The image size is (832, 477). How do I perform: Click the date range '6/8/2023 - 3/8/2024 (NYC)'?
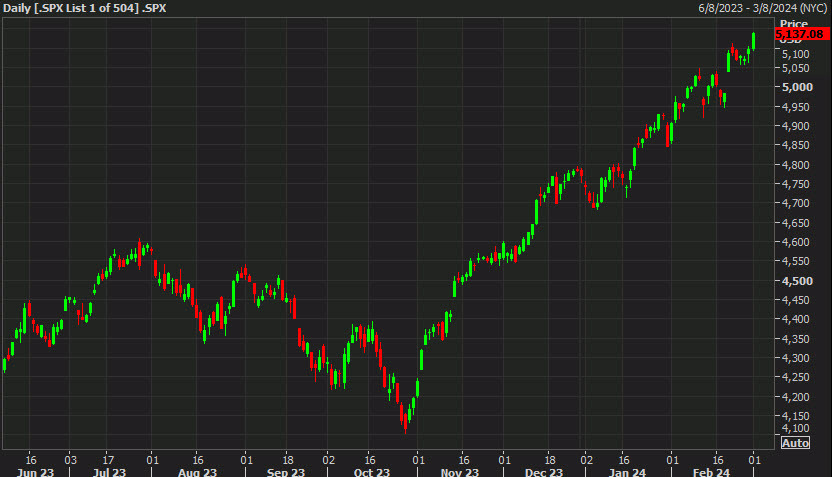[762, 8]
